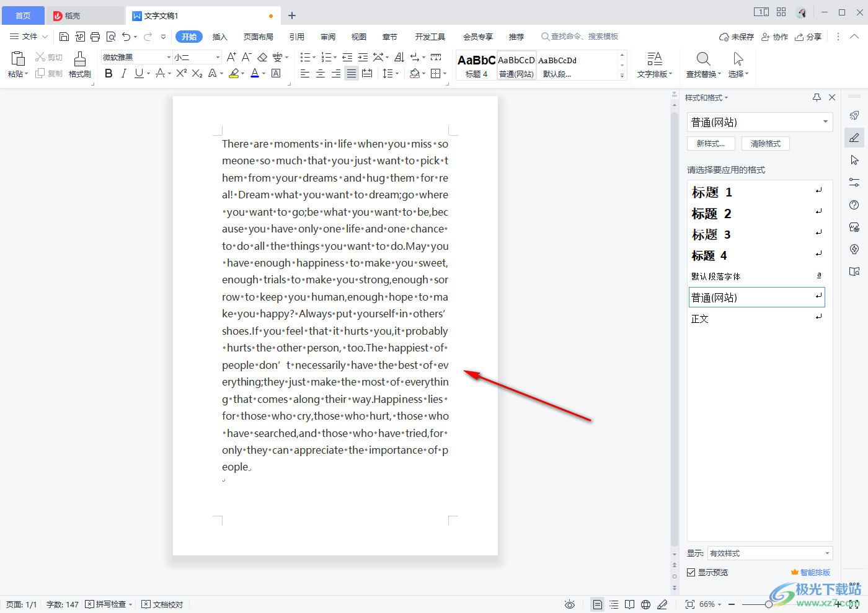Viewport: 868px width, 613px height.
Task: Toggle character border A icon
Action: (276, 73)
